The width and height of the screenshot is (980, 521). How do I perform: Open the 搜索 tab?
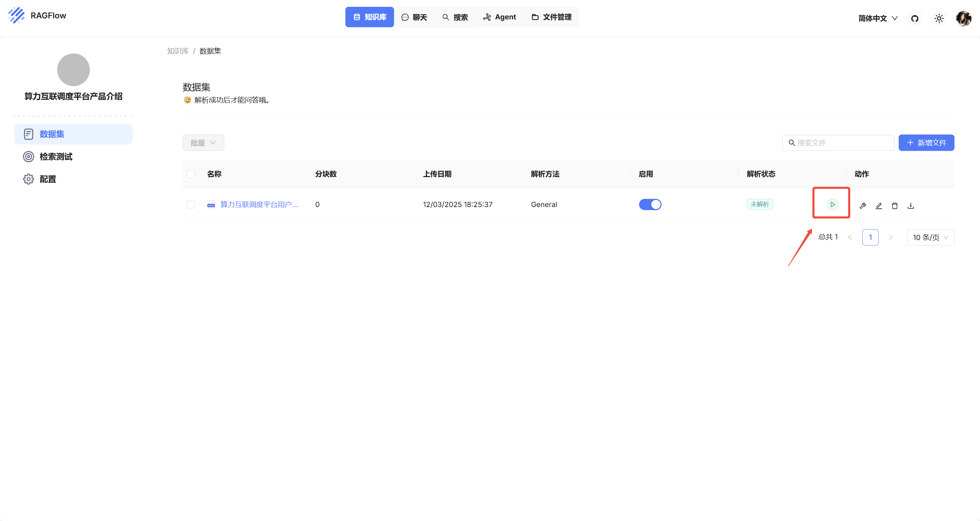(455, 17)
